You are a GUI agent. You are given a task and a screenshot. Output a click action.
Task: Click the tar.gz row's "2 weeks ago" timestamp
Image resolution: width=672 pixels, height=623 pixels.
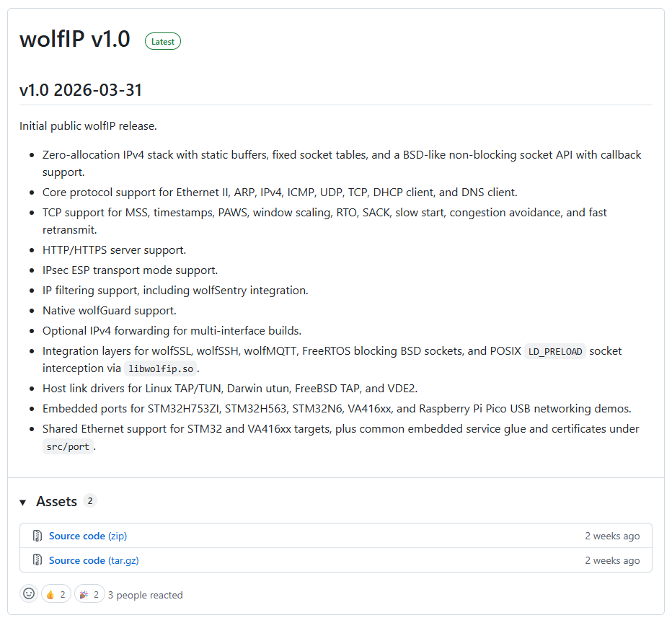[612, 560]
